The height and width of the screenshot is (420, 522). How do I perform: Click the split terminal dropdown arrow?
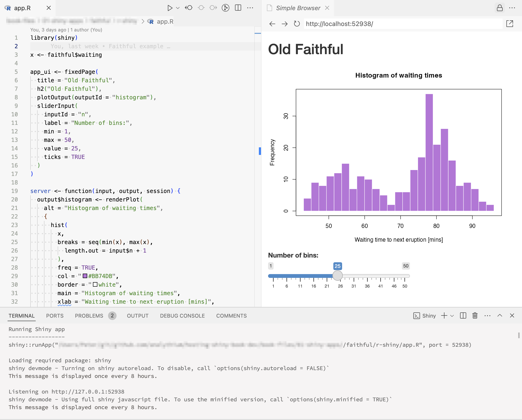point(452,316)
